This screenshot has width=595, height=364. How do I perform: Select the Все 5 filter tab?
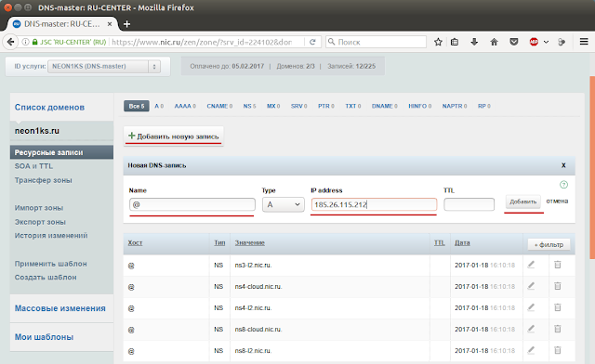coord(137,106)
